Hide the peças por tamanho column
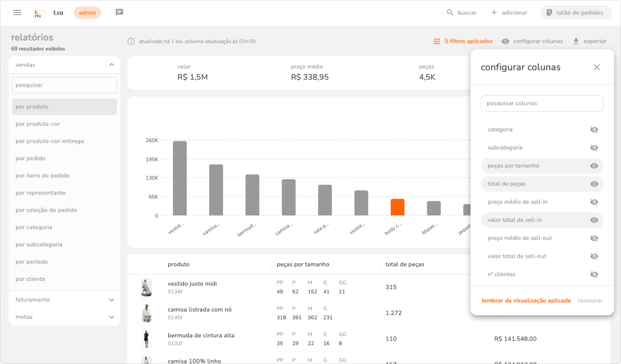The image size is (621, 364). pos(594,166)
